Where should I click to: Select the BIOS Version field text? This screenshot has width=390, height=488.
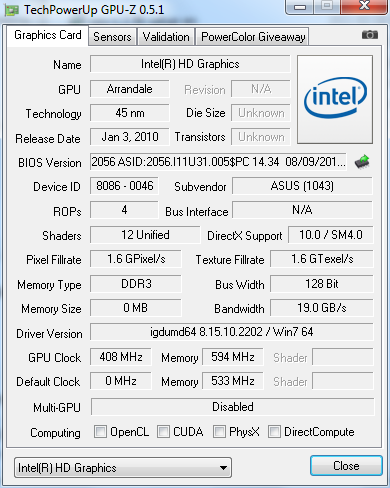(x=218, y=162)
